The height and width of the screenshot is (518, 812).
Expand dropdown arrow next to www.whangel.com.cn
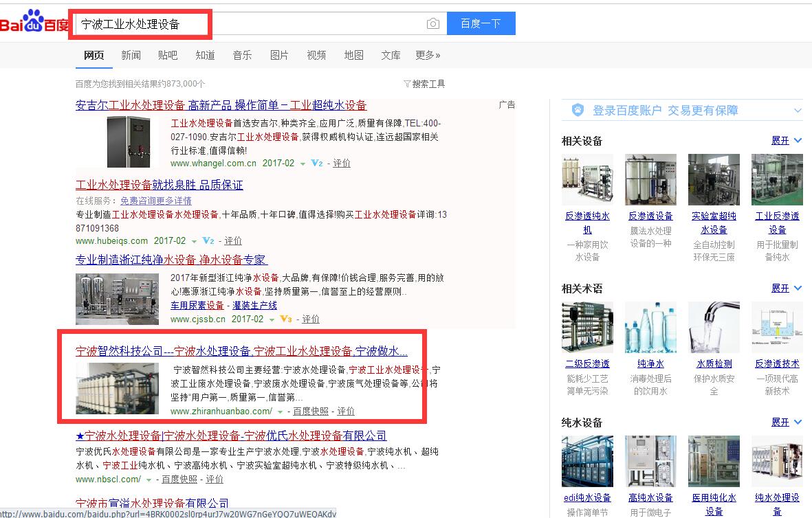[x=303, y=164]
